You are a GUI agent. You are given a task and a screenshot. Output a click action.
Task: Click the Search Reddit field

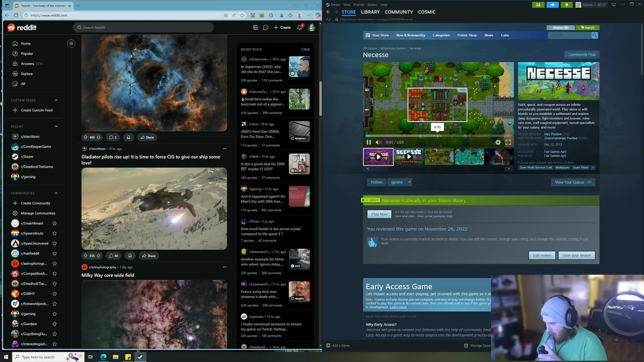(143, 28)
